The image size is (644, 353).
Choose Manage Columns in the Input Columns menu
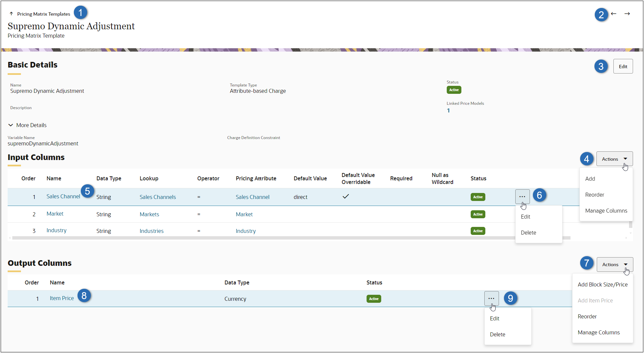pyautogui.click(x=606, y=211)
